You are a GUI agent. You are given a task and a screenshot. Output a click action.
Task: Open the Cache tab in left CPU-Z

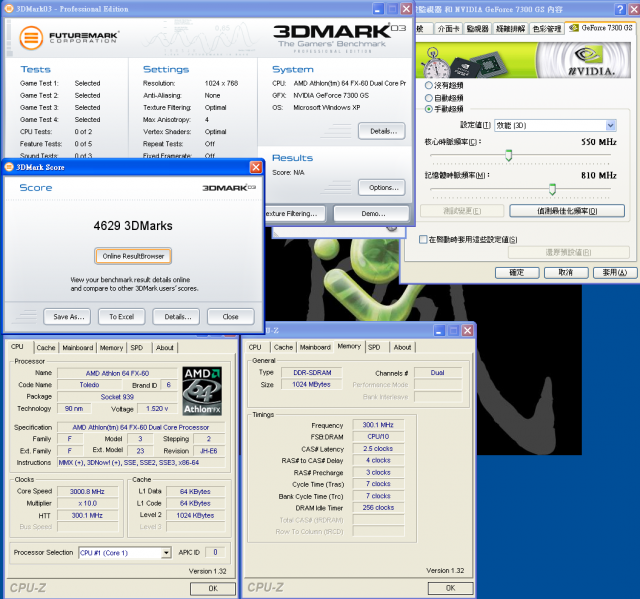point(46,348)
